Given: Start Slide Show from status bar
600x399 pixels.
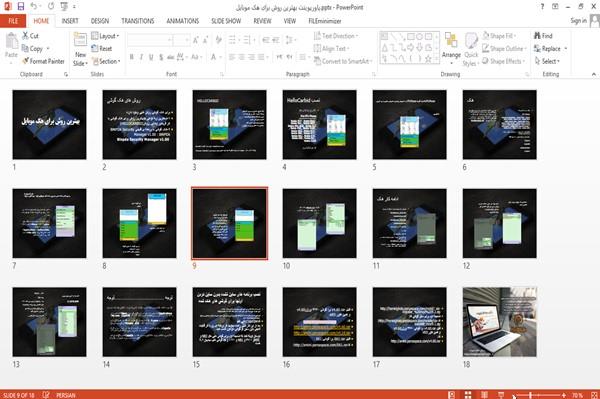Looking at the screenshot, I should 501,395.
